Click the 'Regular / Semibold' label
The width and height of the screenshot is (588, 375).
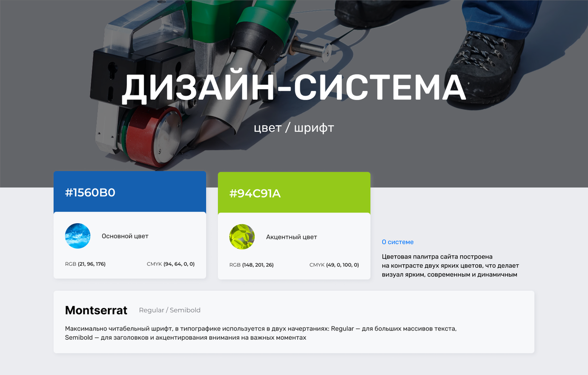click(170, 310)
